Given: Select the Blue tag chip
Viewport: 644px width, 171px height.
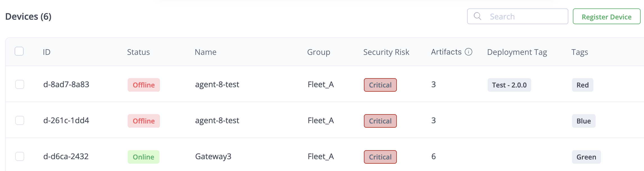Looking at the screenshot, I should pos(584,121).
